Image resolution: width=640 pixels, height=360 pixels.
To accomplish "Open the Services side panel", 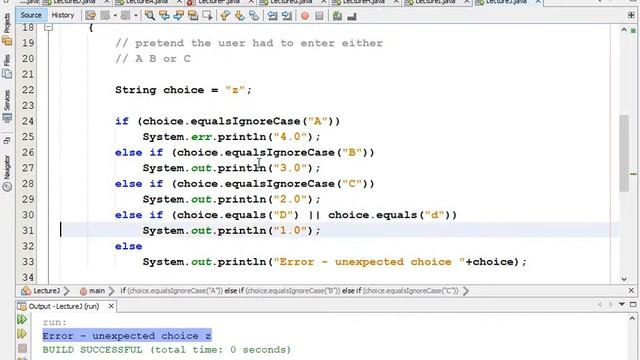I will 7,106.
